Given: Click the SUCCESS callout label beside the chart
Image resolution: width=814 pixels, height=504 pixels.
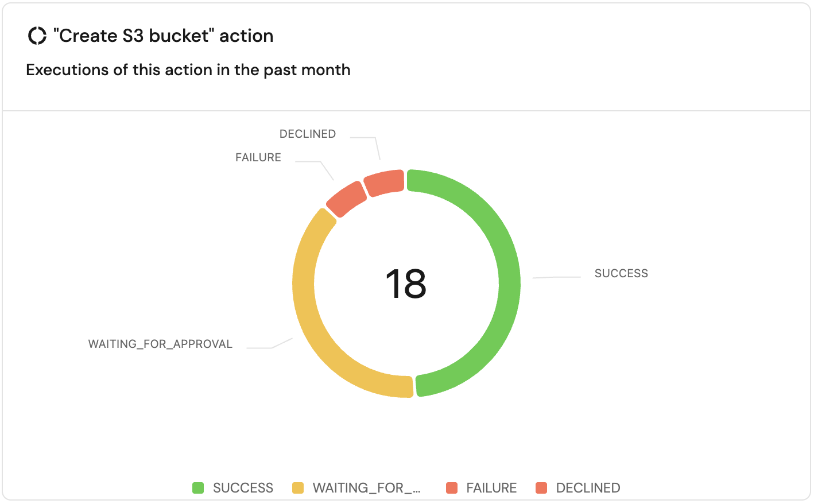Looking at the screenshot, I should tap(621, 273).
